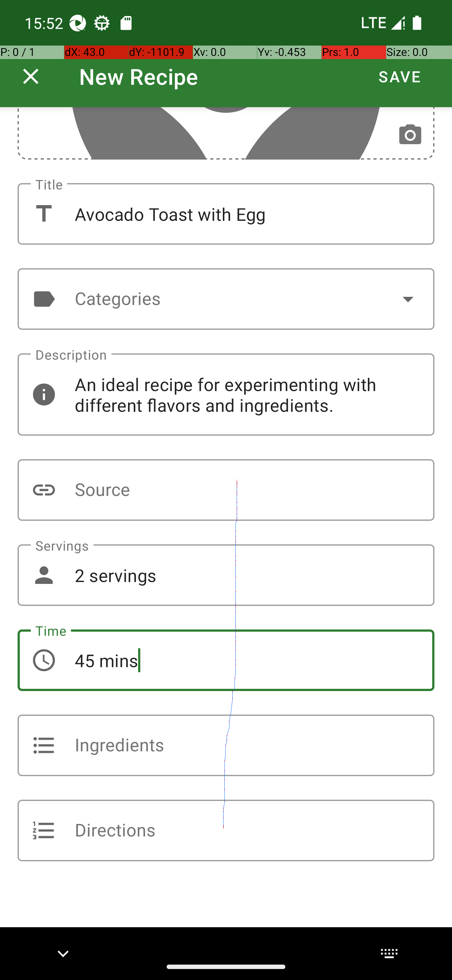Click the servings person icon
Viewport: 452px width, 980px height.
44,575
